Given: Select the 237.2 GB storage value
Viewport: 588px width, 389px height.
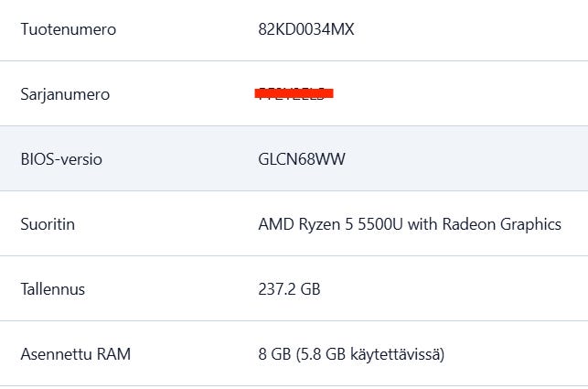Looking at the screenshot, I should 289,289.
